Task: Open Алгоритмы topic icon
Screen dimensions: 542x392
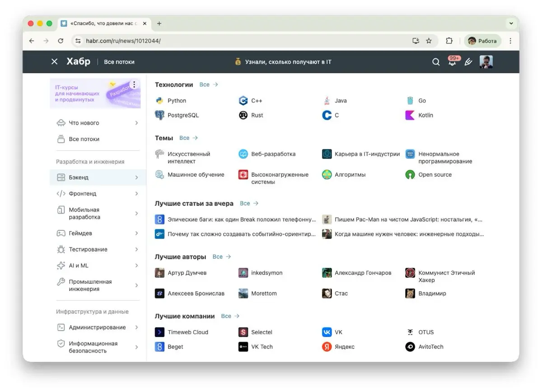Action: (327, 175)
